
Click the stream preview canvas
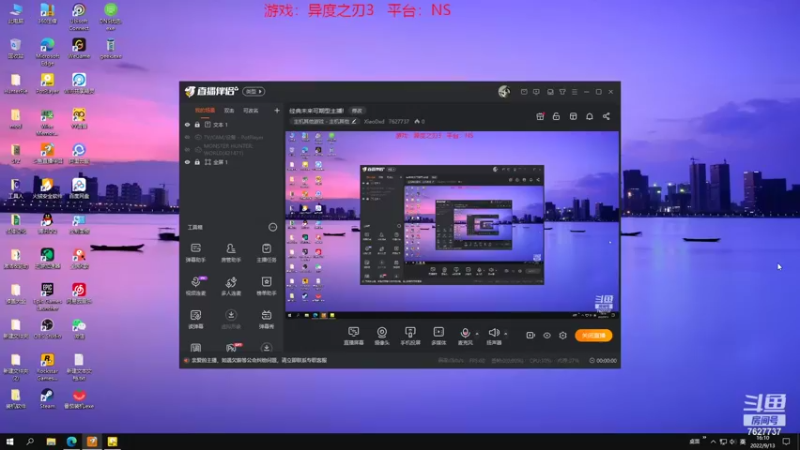[x=452, y=224]
